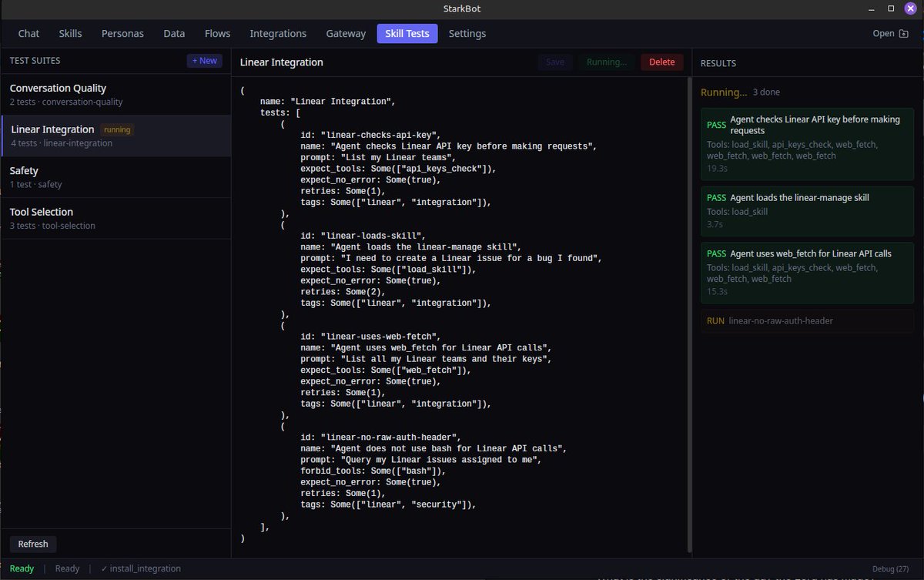Minimize the StarkBot window

[x=873, y=8]
